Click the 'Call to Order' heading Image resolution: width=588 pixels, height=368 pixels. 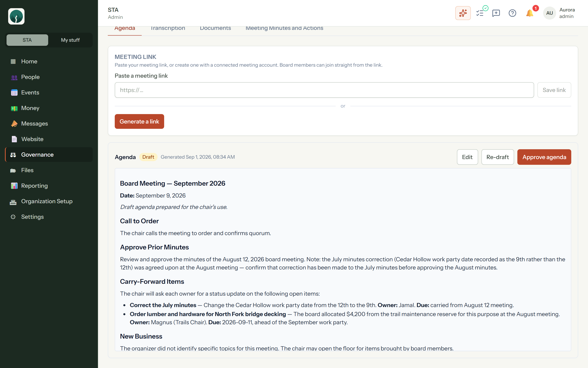tap(139, 221)
